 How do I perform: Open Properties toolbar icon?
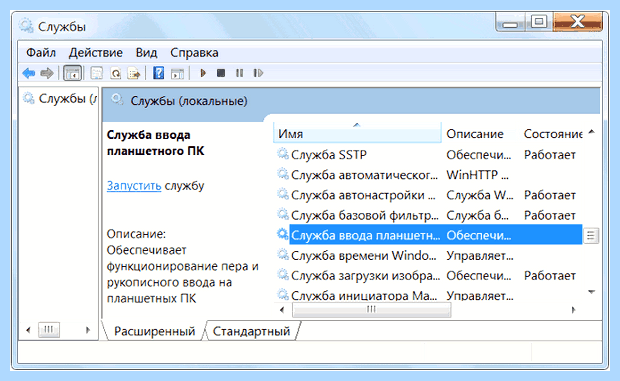click(96, 73)
